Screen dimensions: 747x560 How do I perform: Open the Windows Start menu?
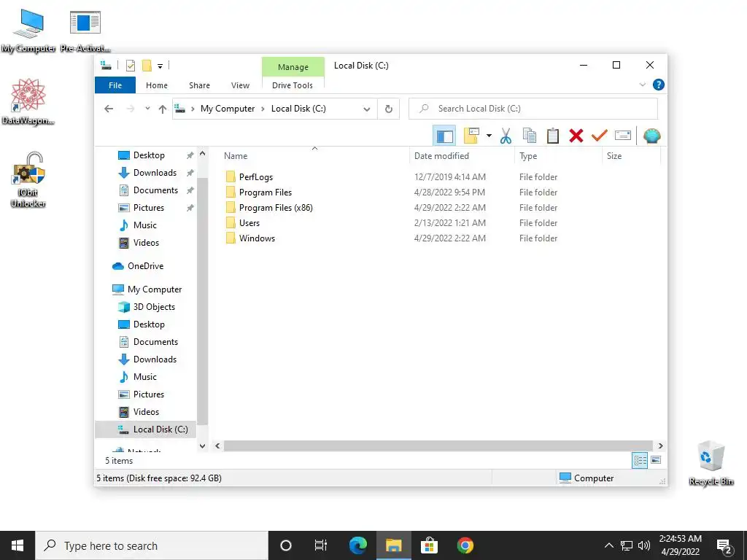click(x=18, y=545)
